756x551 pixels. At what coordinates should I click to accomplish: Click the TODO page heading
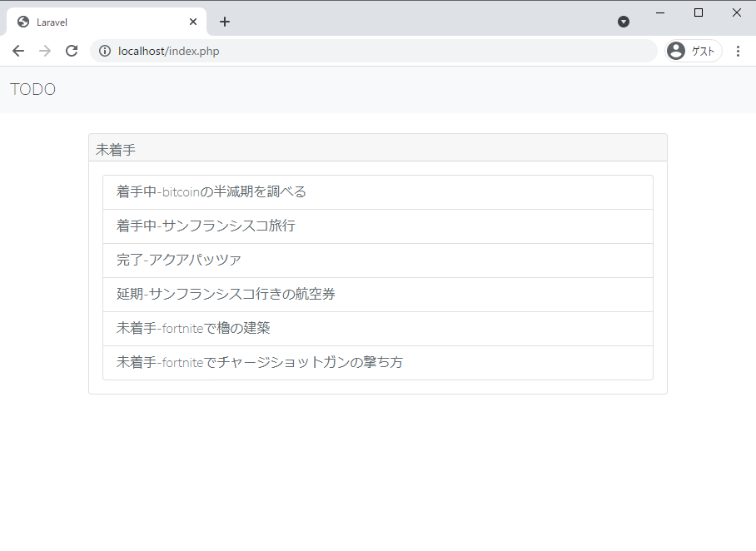point(32,89)
